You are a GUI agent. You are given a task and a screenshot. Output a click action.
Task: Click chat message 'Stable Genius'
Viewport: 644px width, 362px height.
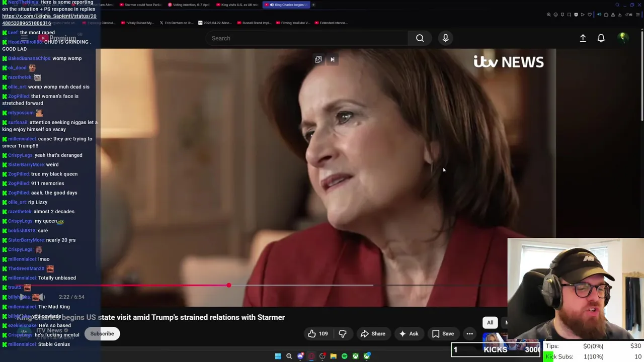point(54,344)
